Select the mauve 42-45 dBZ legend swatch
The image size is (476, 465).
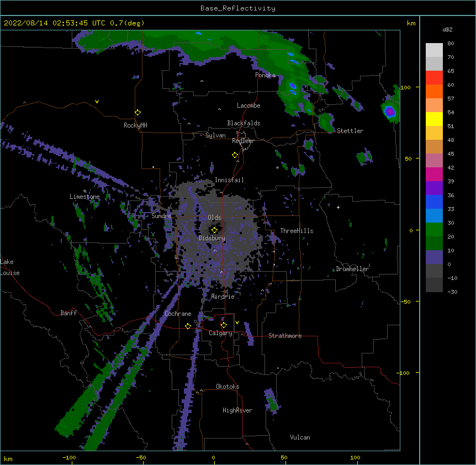click(434, 161)
